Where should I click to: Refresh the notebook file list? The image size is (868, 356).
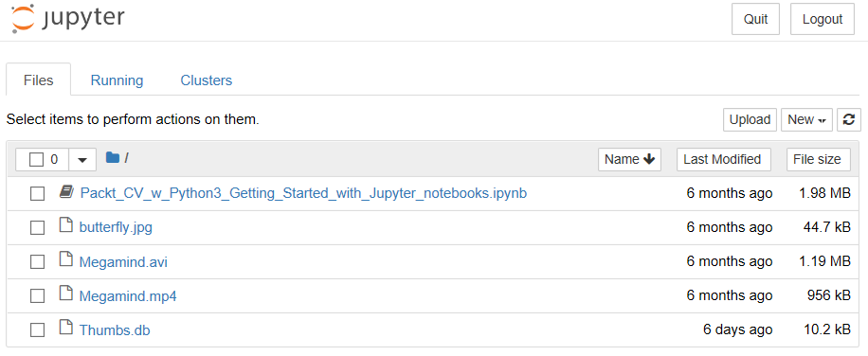point(849,119)
